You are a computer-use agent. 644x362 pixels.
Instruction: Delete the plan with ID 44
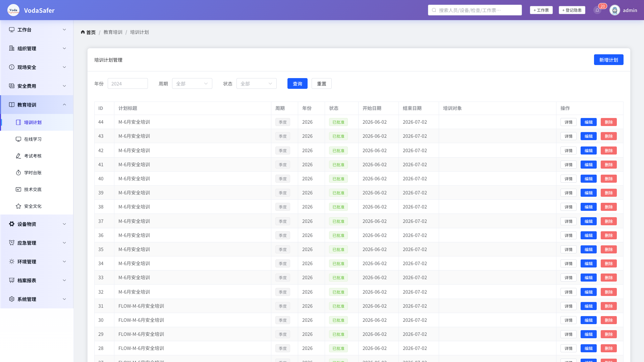608,122
